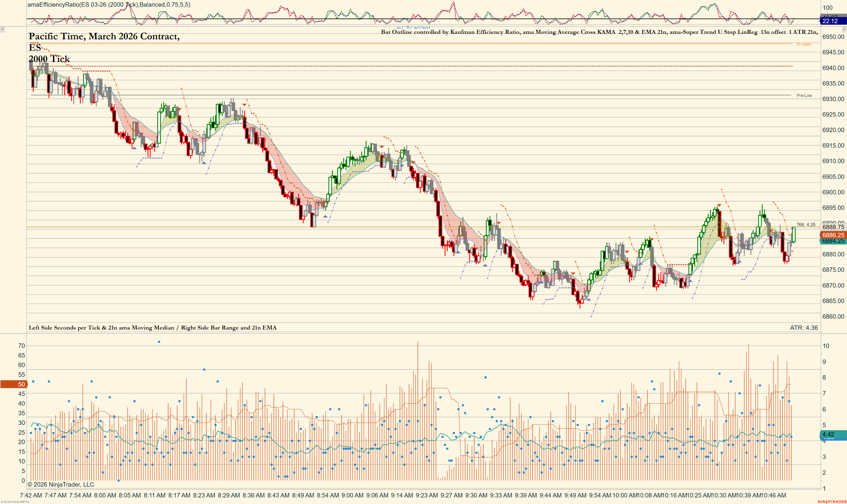
Task: Click the 9:54 AM time axis label
Action: [x=600, y=495]
